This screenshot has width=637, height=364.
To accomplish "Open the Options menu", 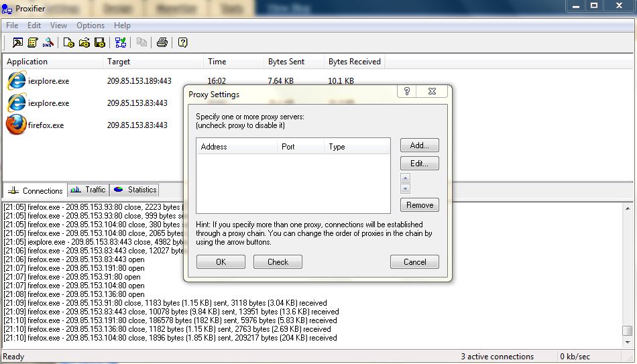I will (91, 25).
